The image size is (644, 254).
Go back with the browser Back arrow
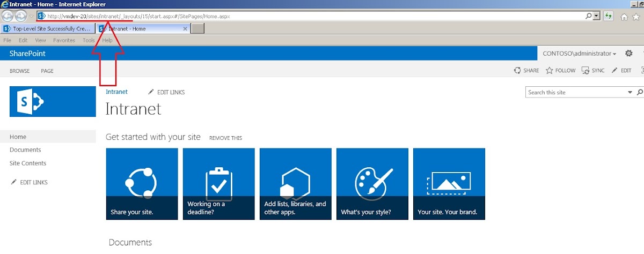(8, 16)
